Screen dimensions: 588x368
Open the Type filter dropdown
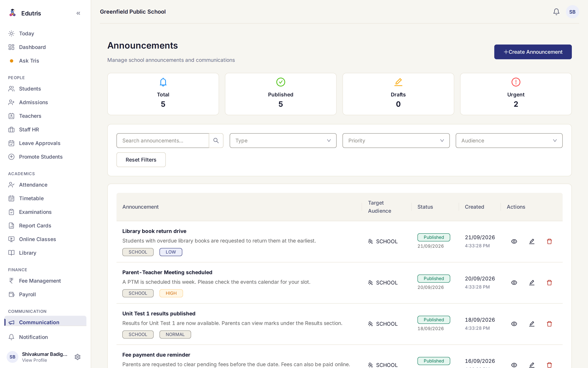click(283, 141)
